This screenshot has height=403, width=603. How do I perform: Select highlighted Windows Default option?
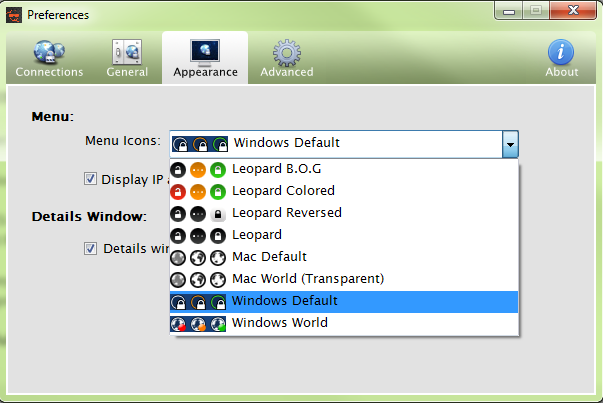[344, 301]
